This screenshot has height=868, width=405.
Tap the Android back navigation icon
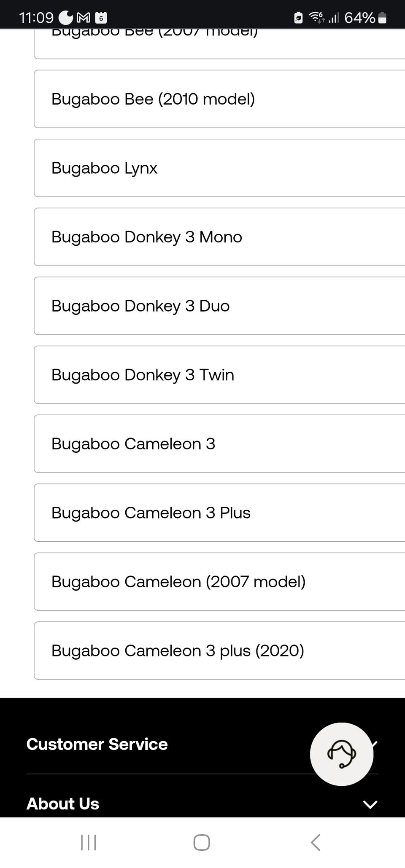[x=316, y=842]
